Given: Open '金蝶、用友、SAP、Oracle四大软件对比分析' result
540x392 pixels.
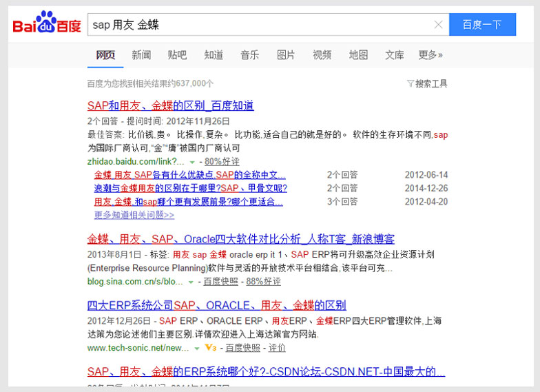Looking at the screenshot, I should (241, 238).
